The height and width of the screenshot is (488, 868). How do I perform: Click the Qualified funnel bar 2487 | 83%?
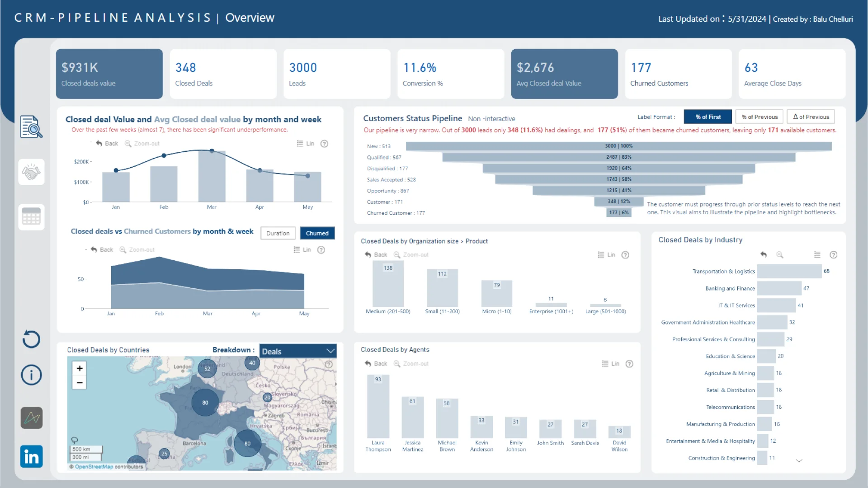[x=619, y=157]
